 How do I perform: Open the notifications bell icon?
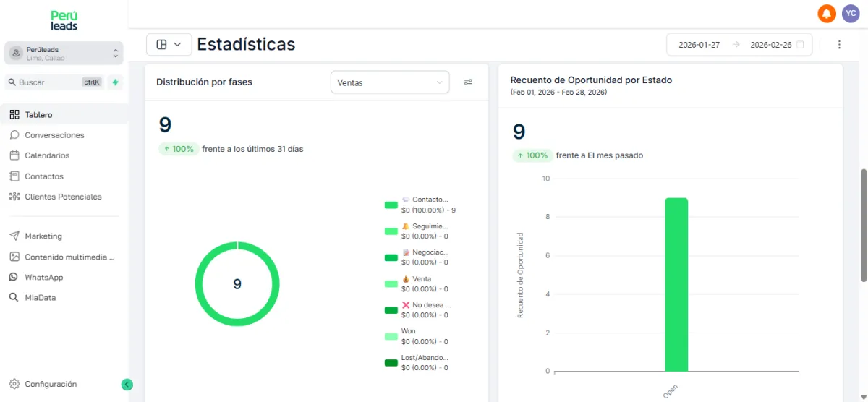click(826, 13)
